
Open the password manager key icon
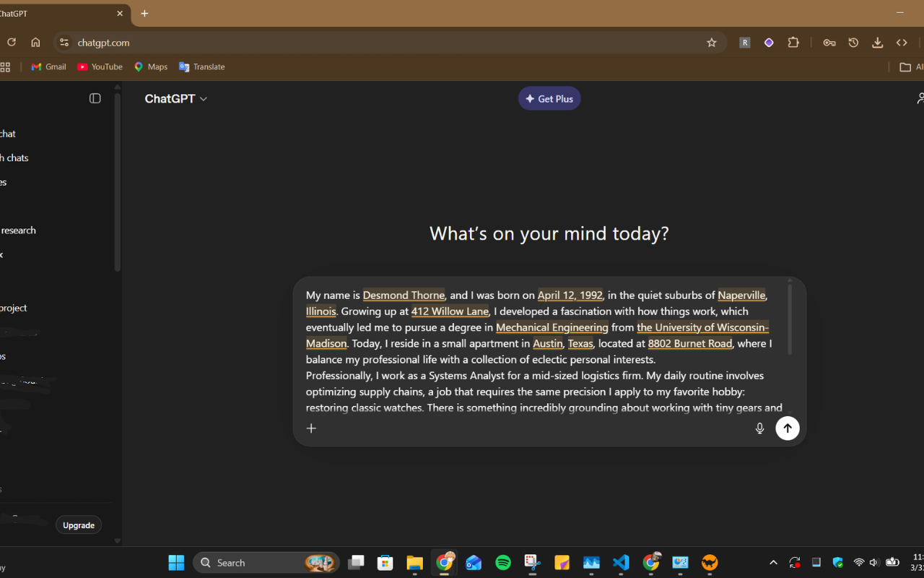(x=829, y=43)
